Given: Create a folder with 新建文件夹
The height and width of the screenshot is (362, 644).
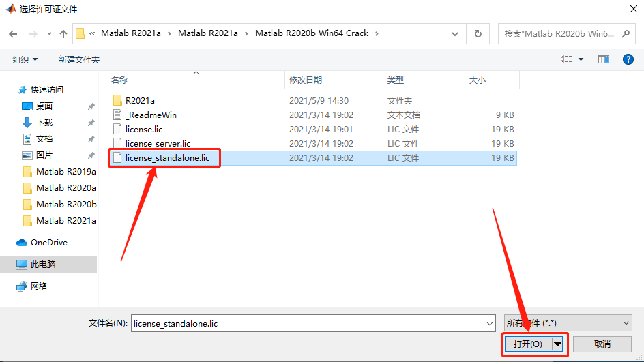Looking at the screenshot, I should (79, 59).
